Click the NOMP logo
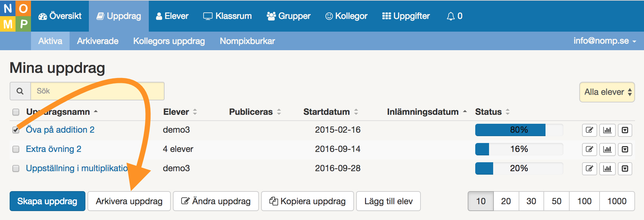Screen dimensions: 644x220 coord(15,16)
